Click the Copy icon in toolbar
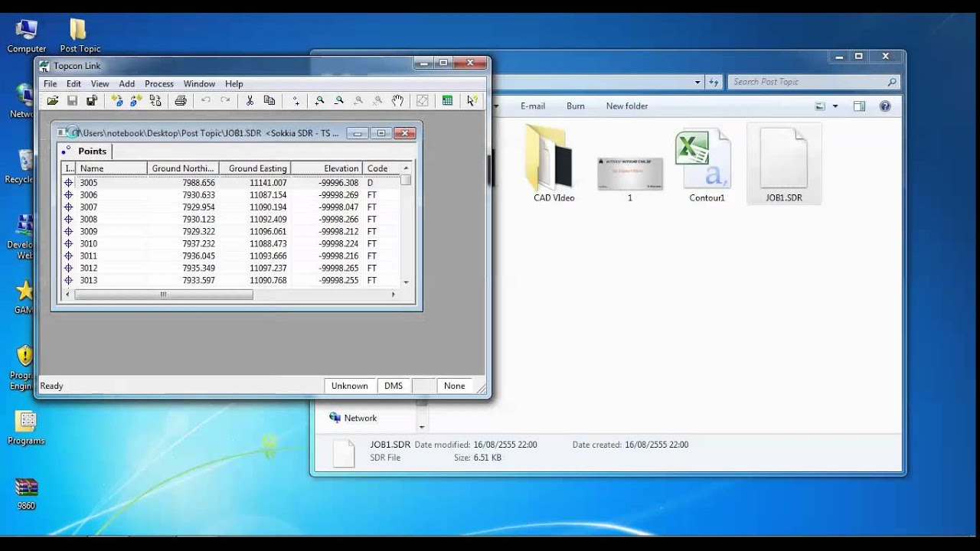The width and height of the screenshot is (980, 551). (269, 100)
